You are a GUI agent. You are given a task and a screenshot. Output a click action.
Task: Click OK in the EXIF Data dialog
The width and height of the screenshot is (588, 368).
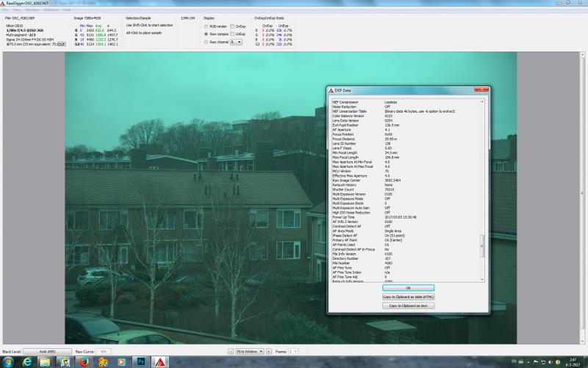coord(409,288)
